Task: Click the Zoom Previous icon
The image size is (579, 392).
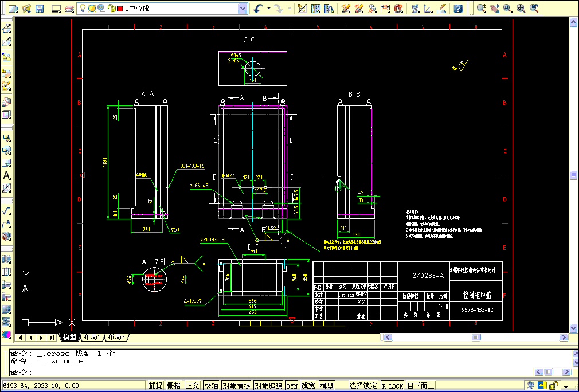Action: coord(534,9)
